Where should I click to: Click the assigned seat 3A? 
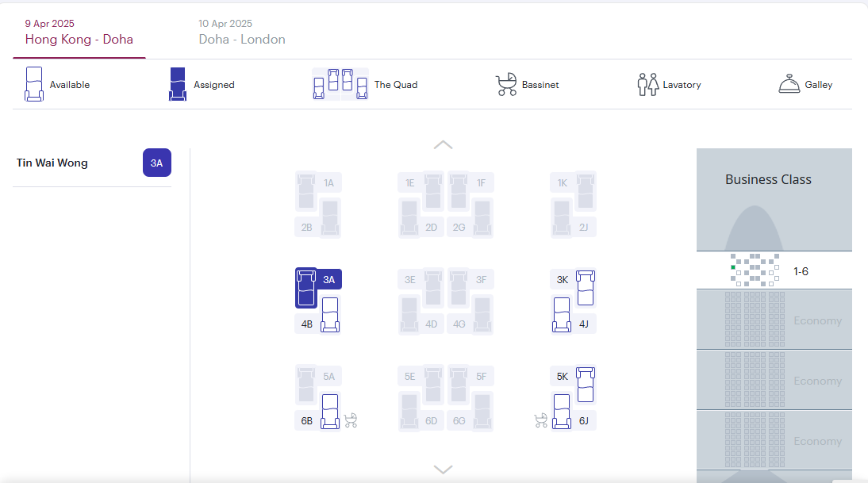pos(306,287)
